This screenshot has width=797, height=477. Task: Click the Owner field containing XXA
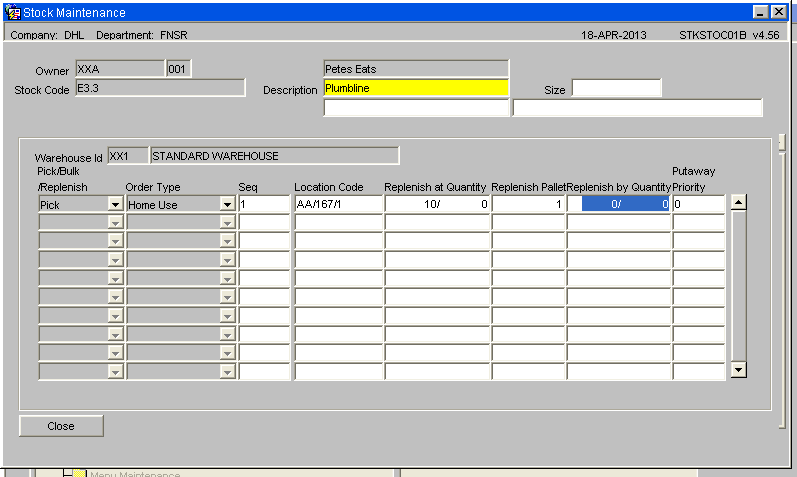pos(120,69)
